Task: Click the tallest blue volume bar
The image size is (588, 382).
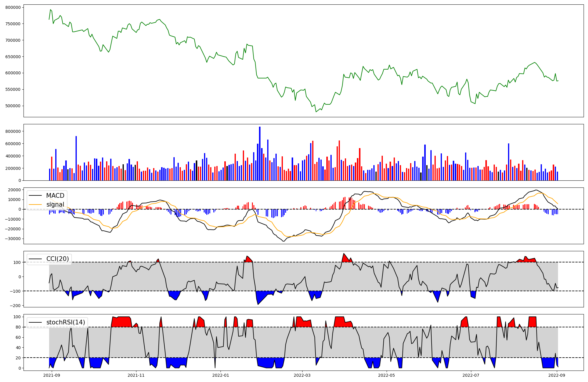Action: tap(260, 153)
